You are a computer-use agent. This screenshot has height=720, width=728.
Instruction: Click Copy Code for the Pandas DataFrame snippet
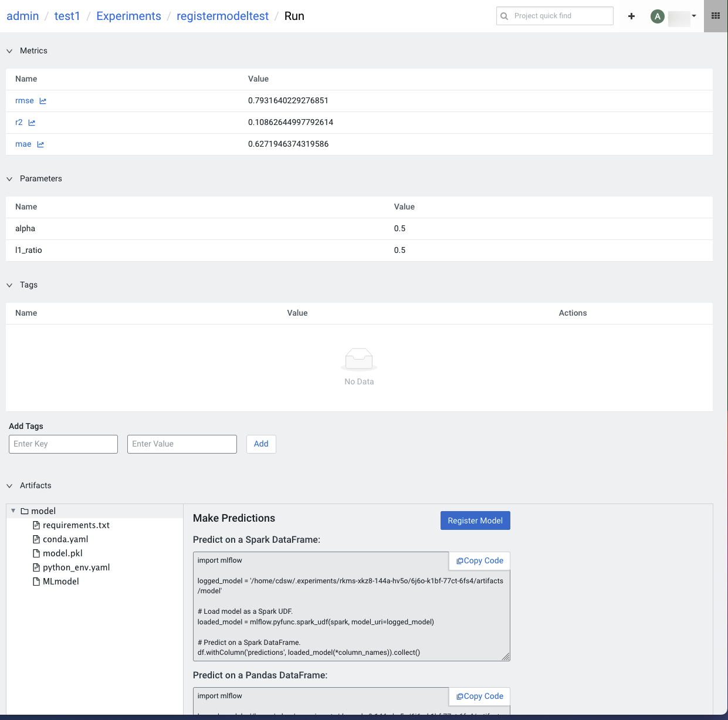[x=479, y=696]
